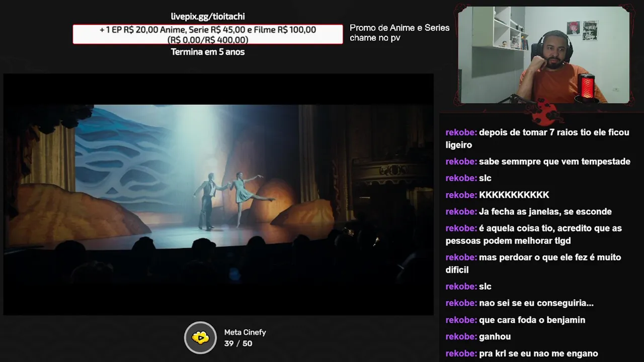Click the chat message "KKKKKKKKKKK"
The image size is (644, 362).
coord(514,195)
